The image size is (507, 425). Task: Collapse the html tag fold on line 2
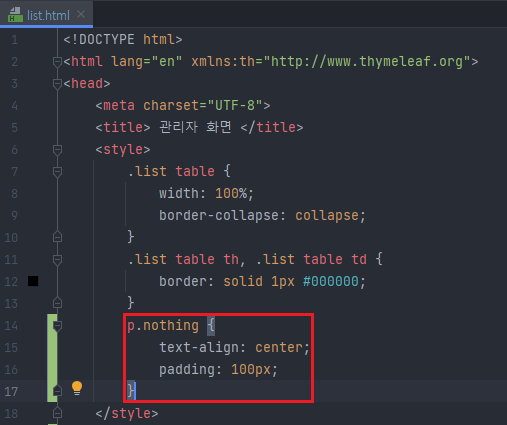pos(57,62)
